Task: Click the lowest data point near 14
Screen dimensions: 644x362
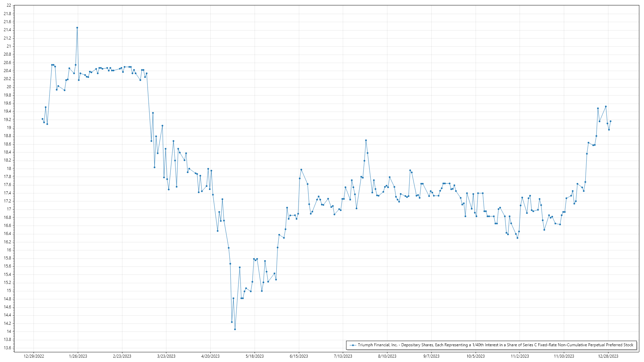Action: pos(235,329)
